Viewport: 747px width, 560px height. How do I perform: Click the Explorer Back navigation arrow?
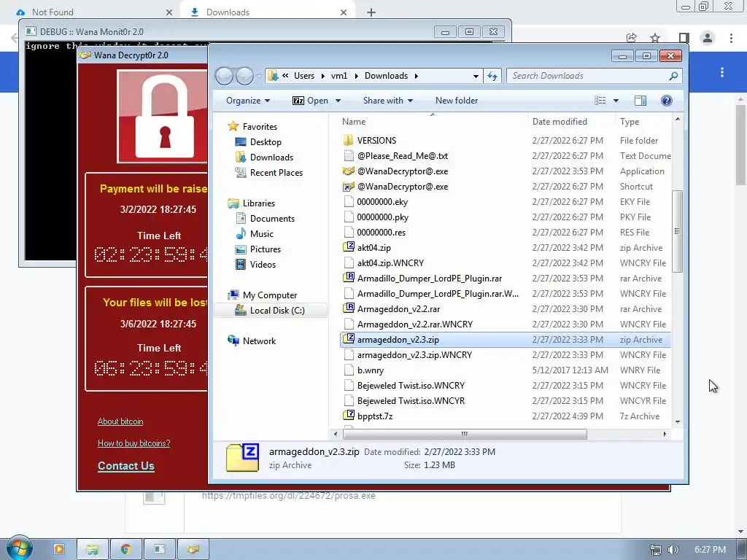pyautogui.click(x=224, y=76)
